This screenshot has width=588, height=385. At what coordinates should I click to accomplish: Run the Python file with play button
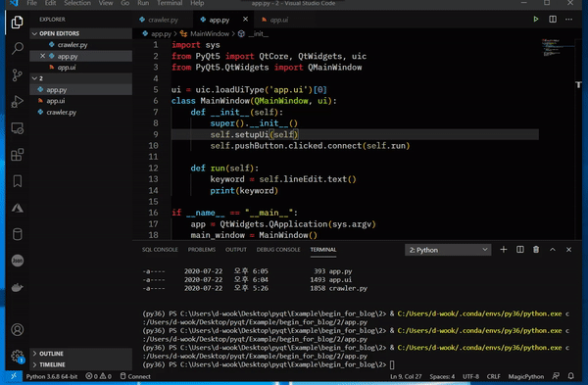point(536,20)
